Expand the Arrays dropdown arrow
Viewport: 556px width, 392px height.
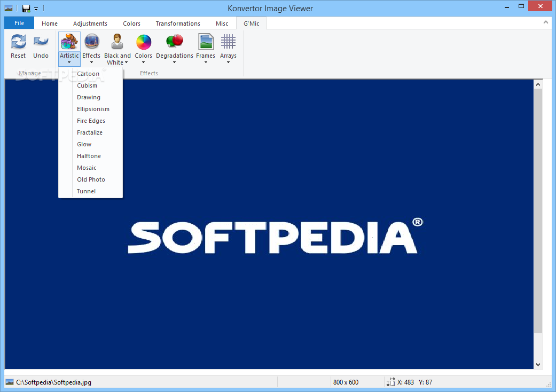coord(229,62)
